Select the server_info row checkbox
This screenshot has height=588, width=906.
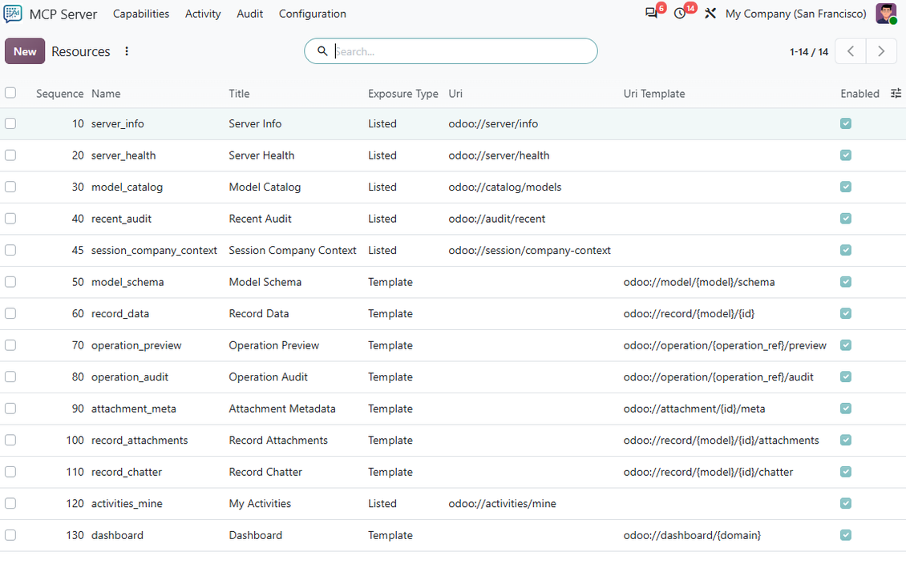10,123
